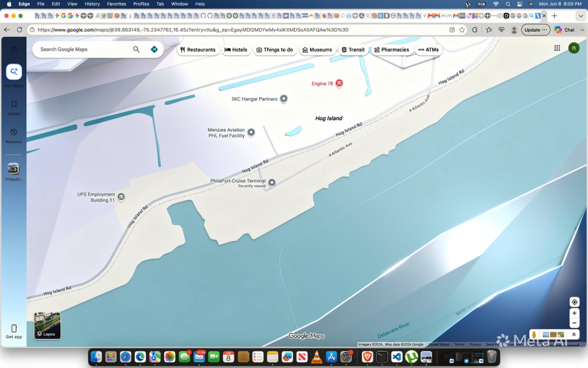
Task: Open the Google account avatar
Action: [x=574, y=48]
